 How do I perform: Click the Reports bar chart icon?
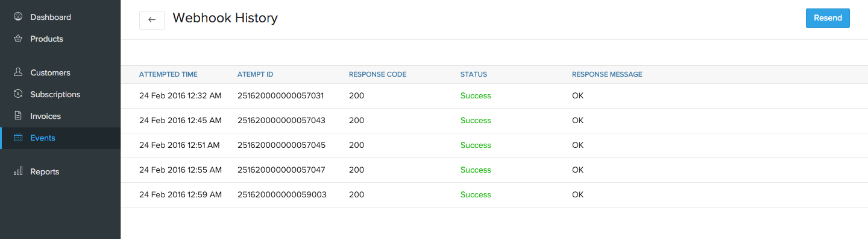pos(18,171)
